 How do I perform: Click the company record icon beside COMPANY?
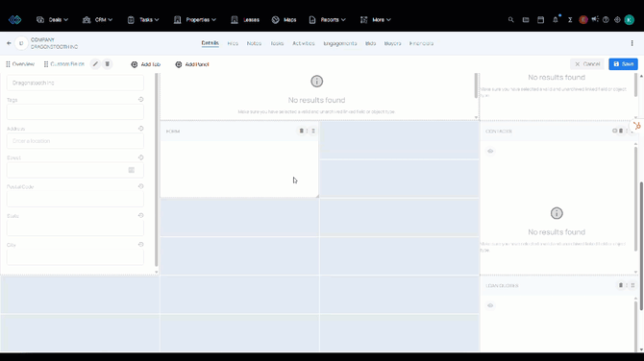(x=21, y=43)
